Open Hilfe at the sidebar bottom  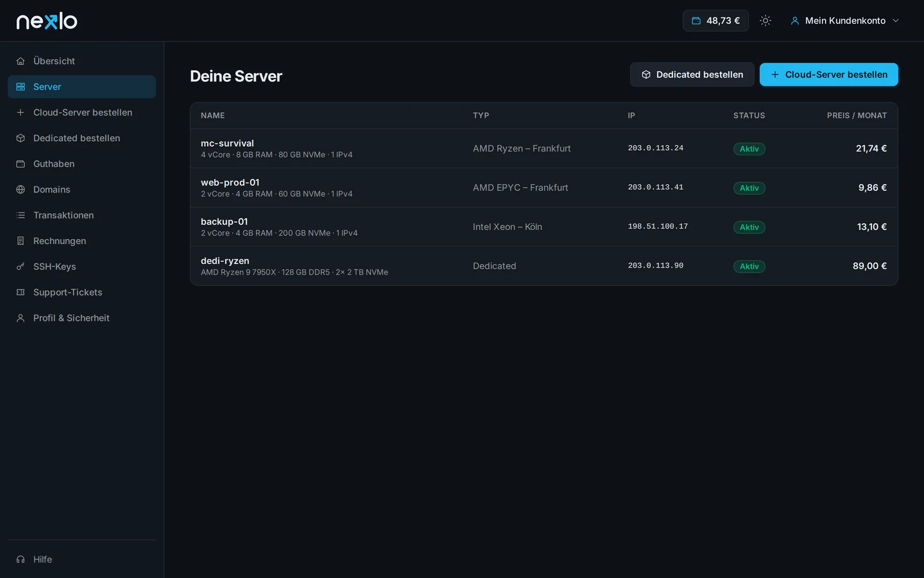82,560
